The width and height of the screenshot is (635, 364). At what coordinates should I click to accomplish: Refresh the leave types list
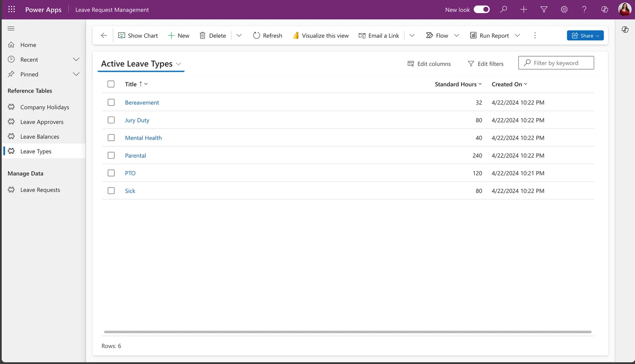(x=267, y=35)
